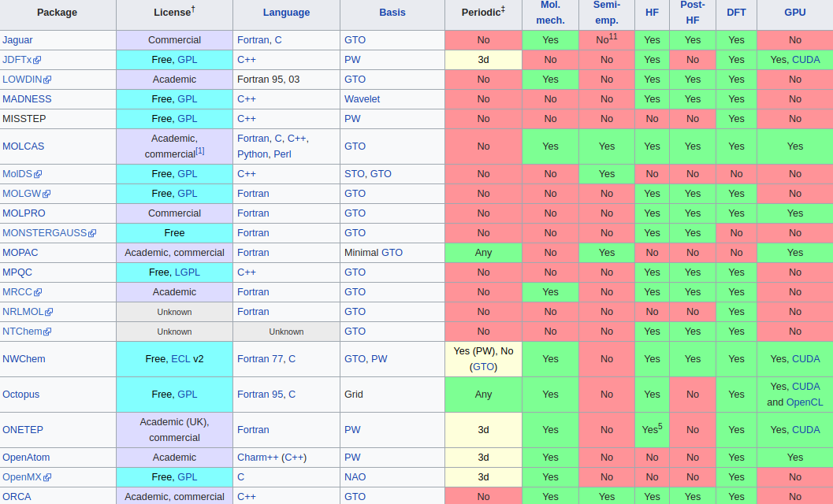This screenshot has height=504, width=833.
Task: Select the 'Unknown' language cell for NTChem
Action: (x=286, y=332)
